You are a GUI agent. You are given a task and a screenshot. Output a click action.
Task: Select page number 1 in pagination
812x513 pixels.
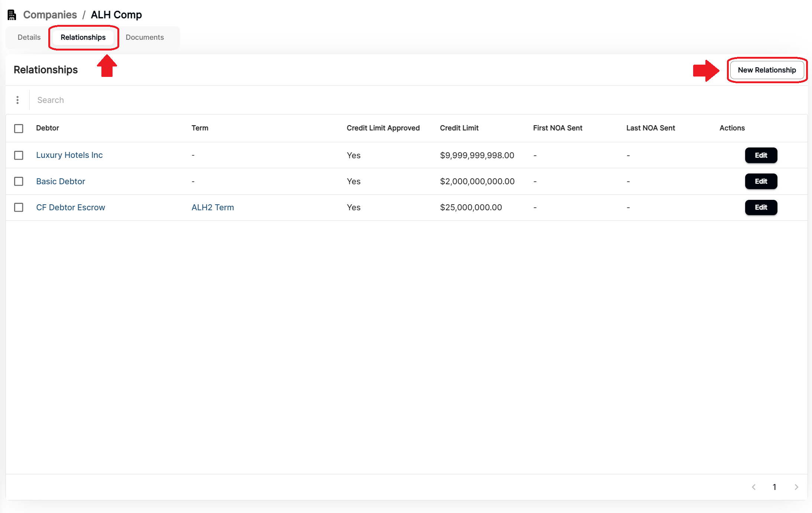[774, 487]
